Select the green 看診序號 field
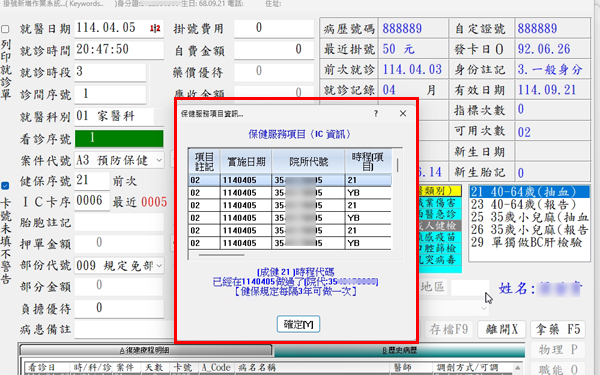 (119, 138)
